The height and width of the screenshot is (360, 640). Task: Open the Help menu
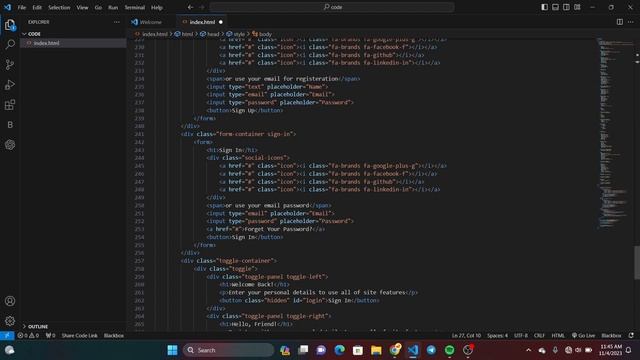[x=157, y=7]
